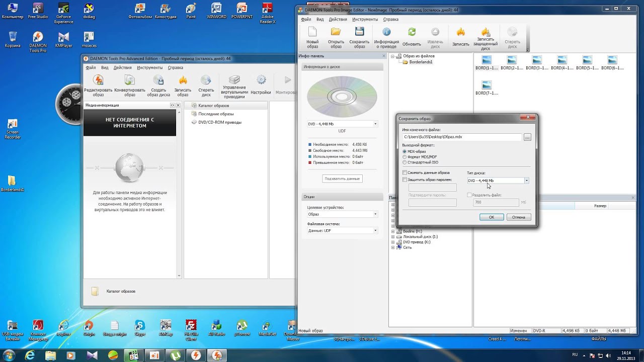Open uTorrent from the taskbar
The image size is (644, 362).
coord(176,355)
